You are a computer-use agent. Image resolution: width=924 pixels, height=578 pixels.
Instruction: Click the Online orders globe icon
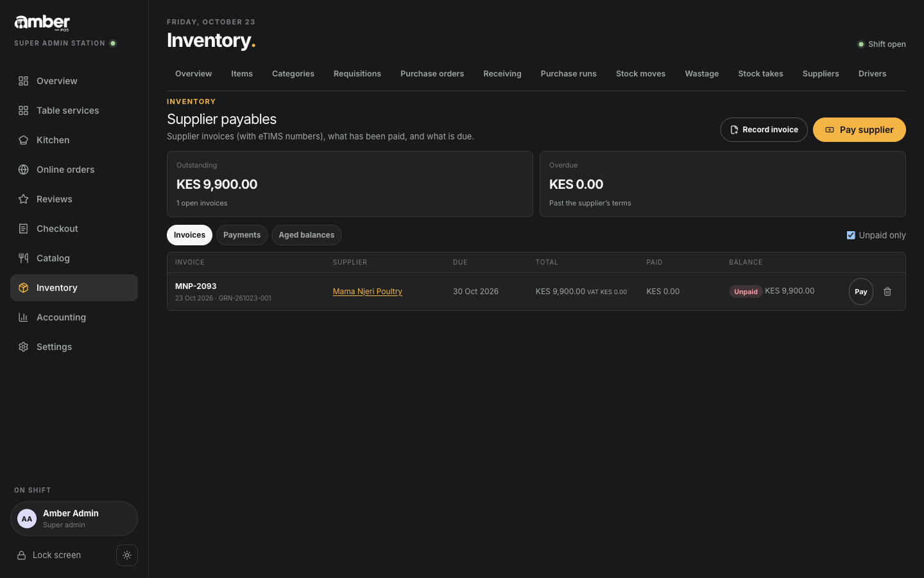click(23, 170)
